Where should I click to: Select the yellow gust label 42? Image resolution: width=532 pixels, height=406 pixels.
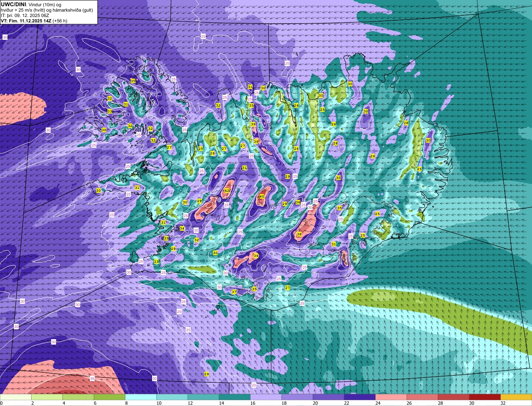[x=227, y=191]
